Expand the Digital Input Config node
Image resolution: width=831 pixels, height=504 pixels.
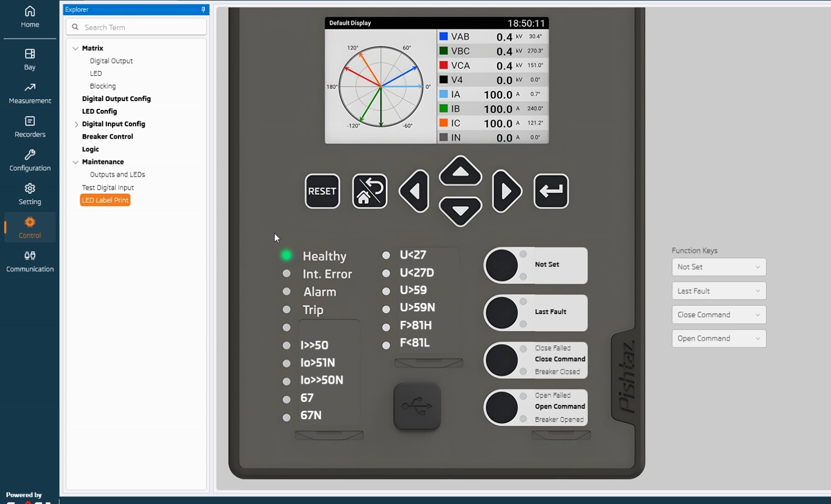click(x=76, y=124)
